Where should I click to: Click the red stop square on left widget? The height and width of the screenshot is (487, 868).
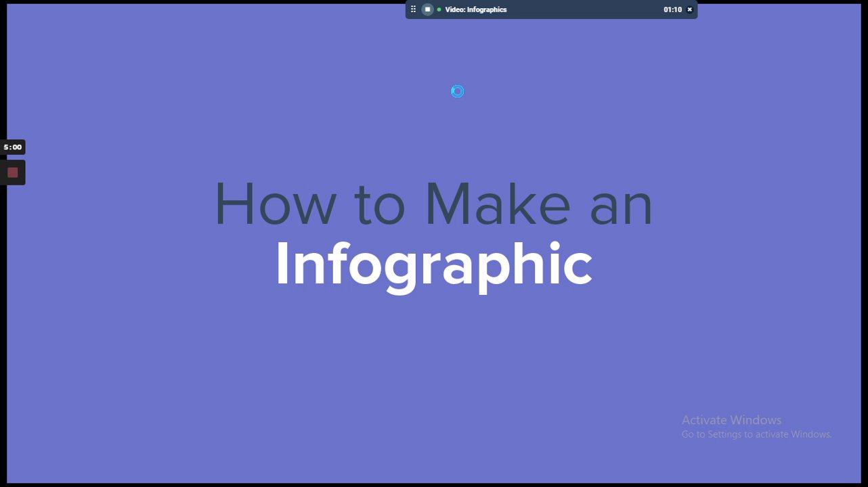click(12, 172)
